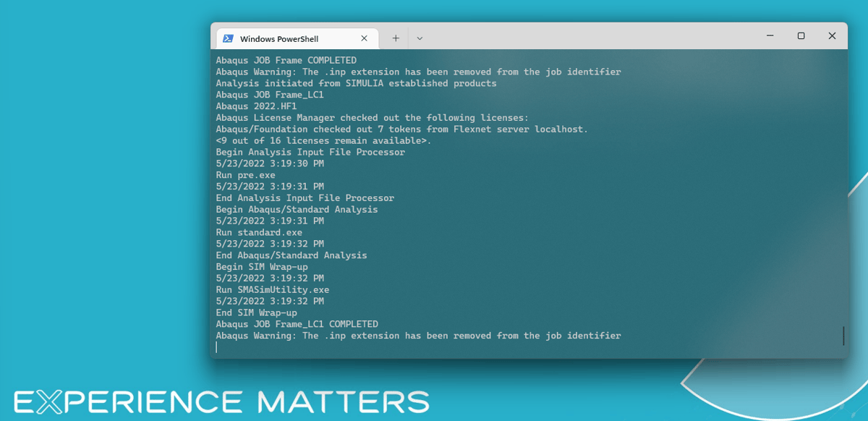
Task: Click the line 'Abaqus 2022.HF1'
Action: tap(256, 106)
